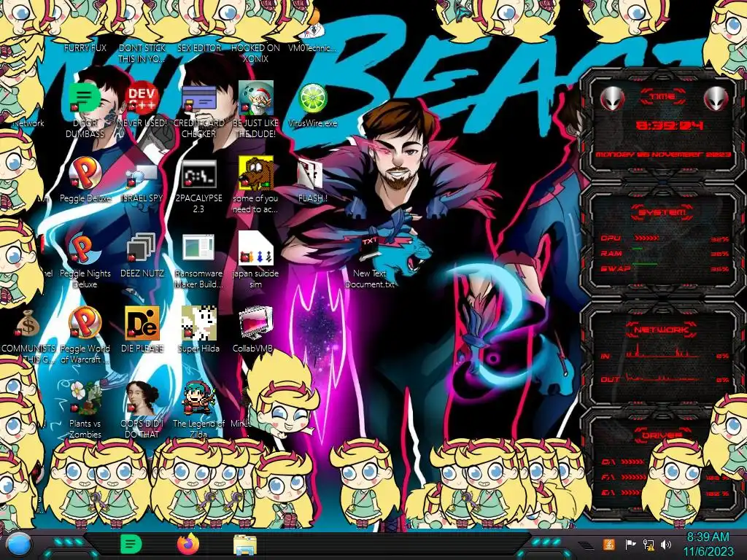Screen dimensions: 747x560
Task: Open the CollabVMB monitor icon
Action: coord(255,323)
